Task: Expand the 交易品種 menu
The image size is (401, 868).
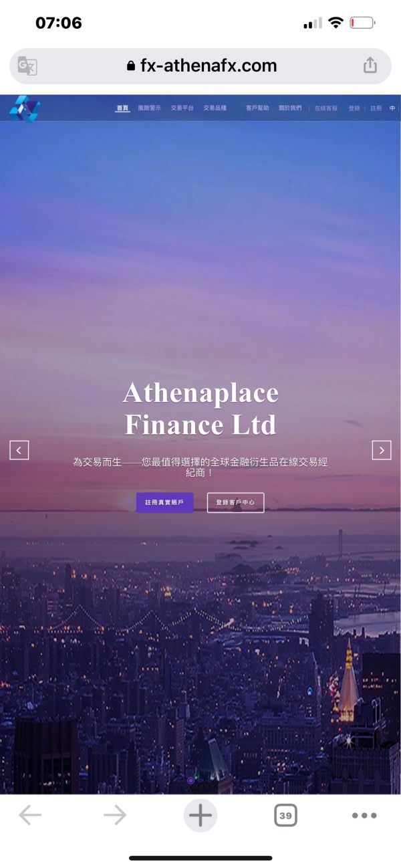Action: 215,108
